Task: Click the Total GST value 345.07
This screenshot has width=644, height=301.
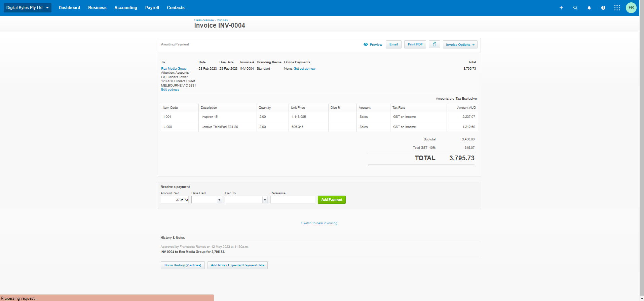Action: coord(469,148)
